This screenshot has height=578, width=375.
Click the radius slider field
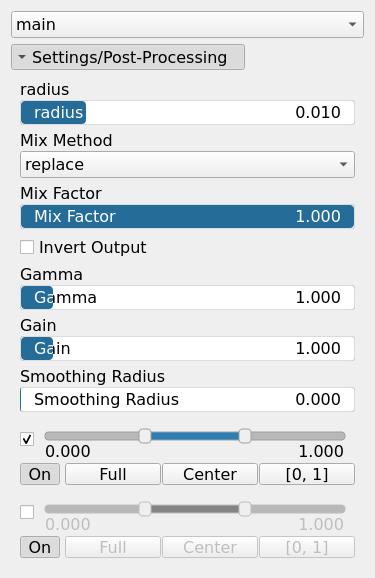pos(187,112)
